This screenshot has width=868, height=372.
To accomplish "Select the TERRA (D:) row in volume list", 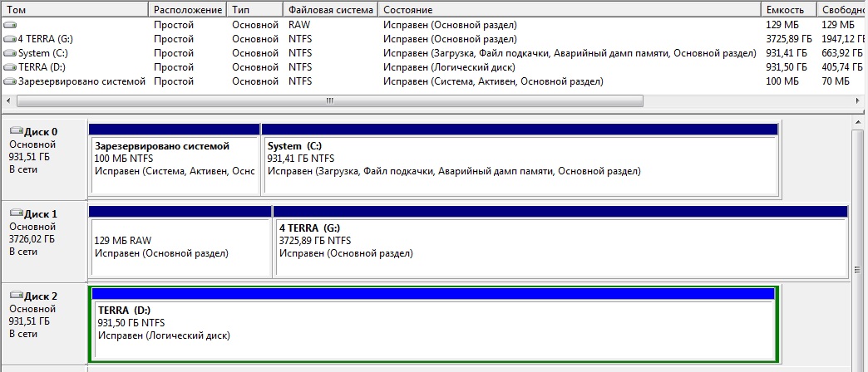I will click(x=434, y=67).
